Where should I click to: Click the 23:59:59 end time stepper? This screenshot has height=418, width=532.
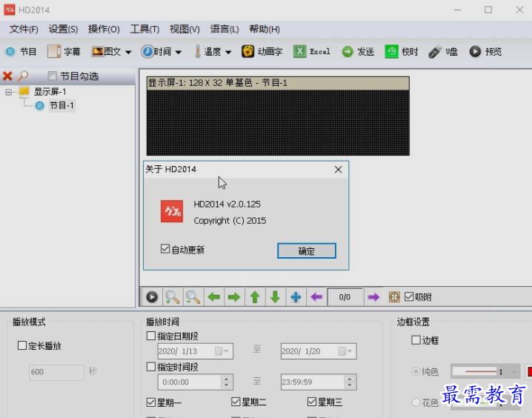[350, 382]
